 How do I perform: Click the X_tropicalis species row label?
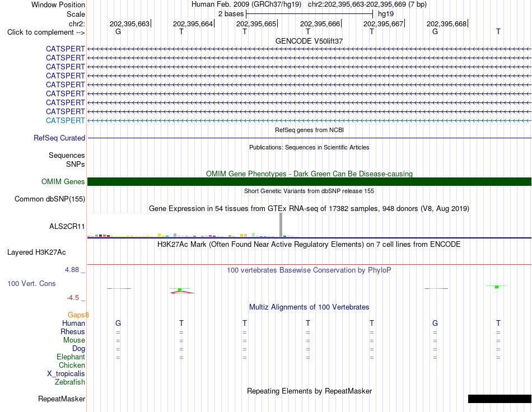[x=66, y=374]
